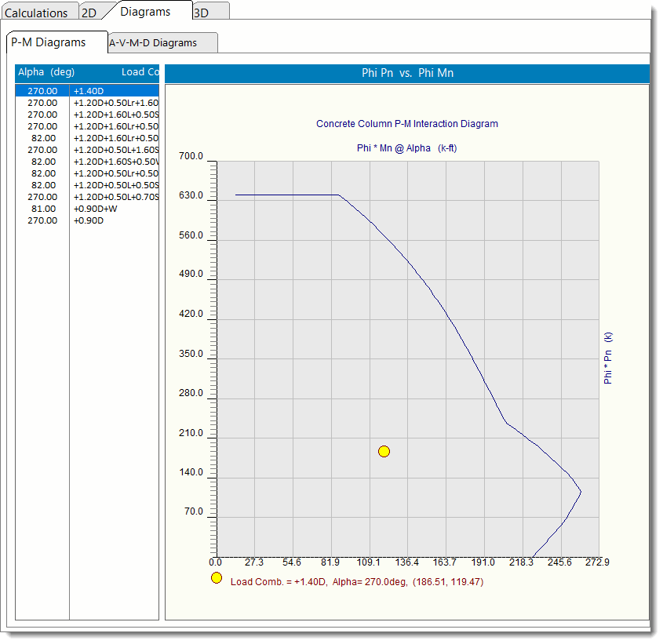
Task: Switch to the A-V-M-D Diagrams sub-tab
Action: point(153,43)
